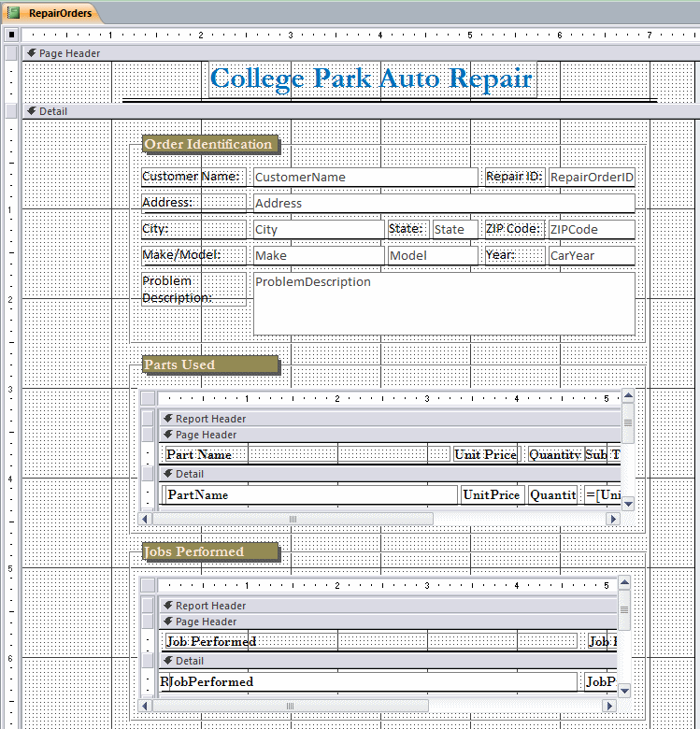The width and height of the screenshot is (700, 729).
Task: Click the main Page Header section selector box
Action: pos(11,53)
